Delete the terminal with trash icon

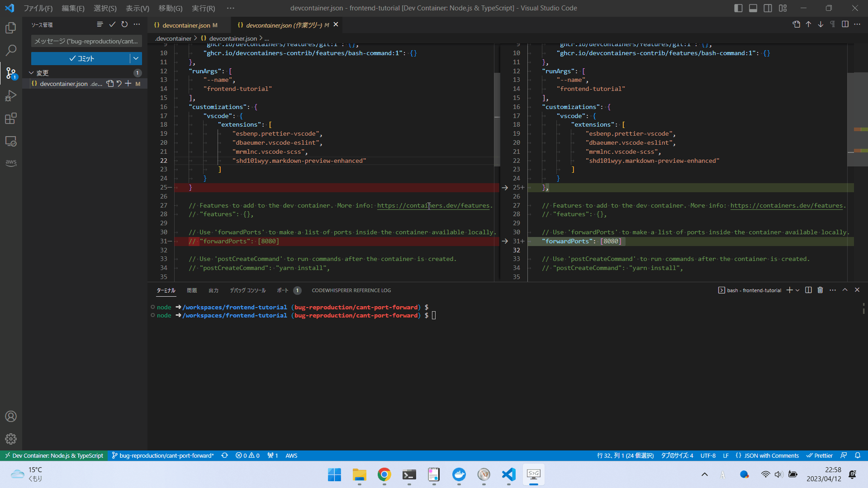[820, 290]
